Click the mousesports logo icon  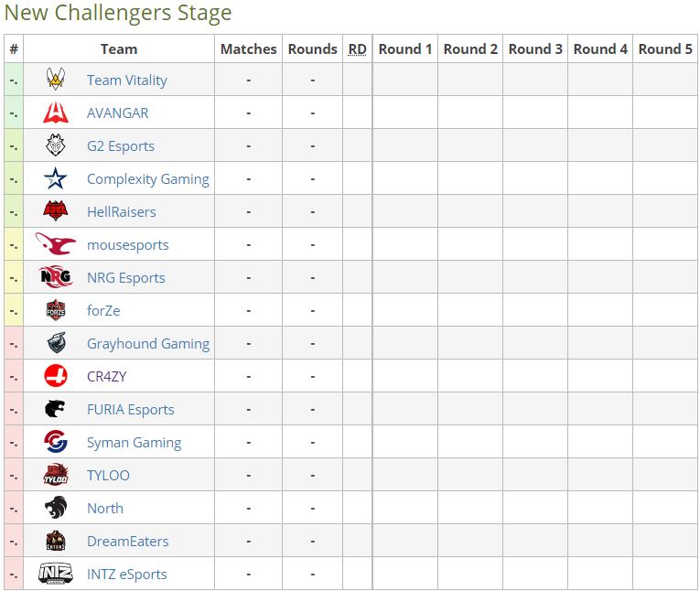pos(56,243)
